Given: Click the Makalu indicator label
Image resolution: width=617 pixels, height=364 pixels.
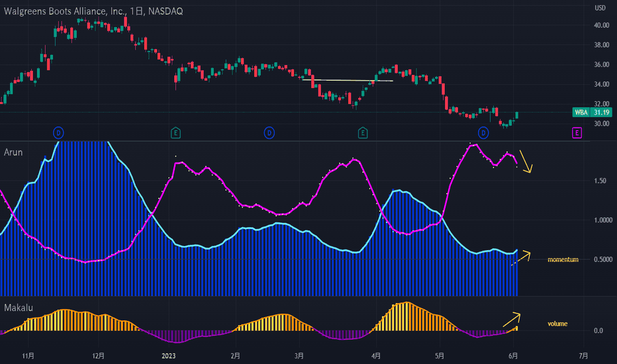Looking at the screenshot, I should (19, 308).
